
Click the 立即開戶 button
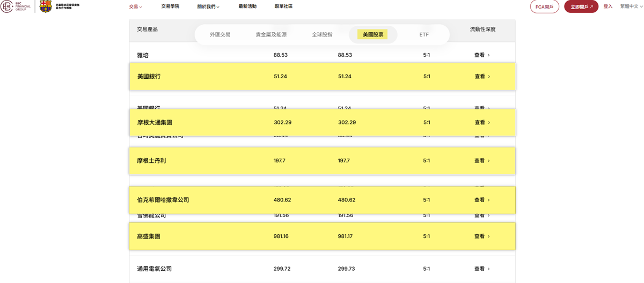581,6
